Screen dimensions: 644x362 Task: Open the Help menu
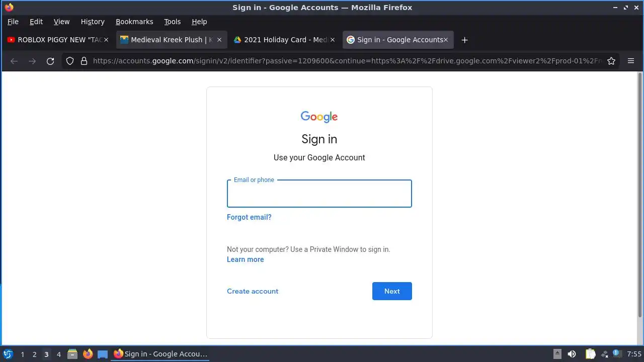199,22
